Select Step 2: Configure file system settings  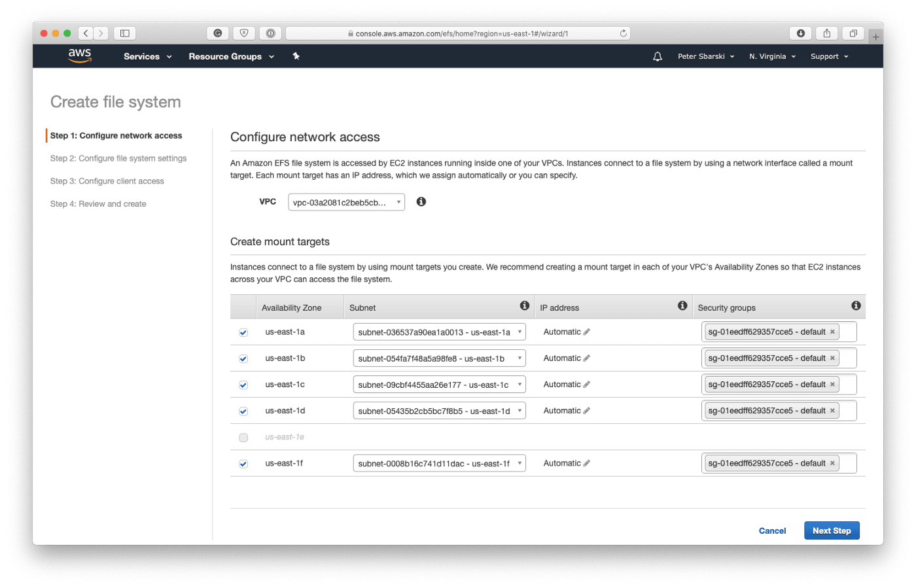click(x=118, y=158)
